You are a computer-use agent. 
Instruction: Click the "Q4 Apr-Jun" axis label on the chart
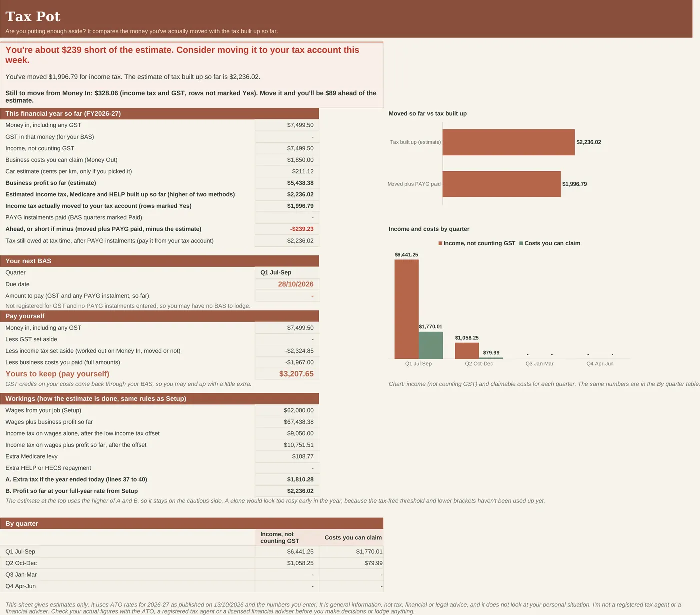click(x=600, y=364)
